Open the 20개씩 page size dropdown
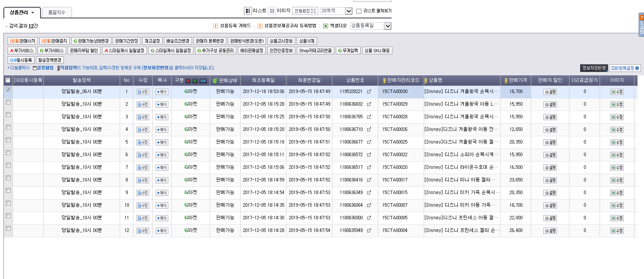This screenshot has height=279, width=644. coord(348,11)
